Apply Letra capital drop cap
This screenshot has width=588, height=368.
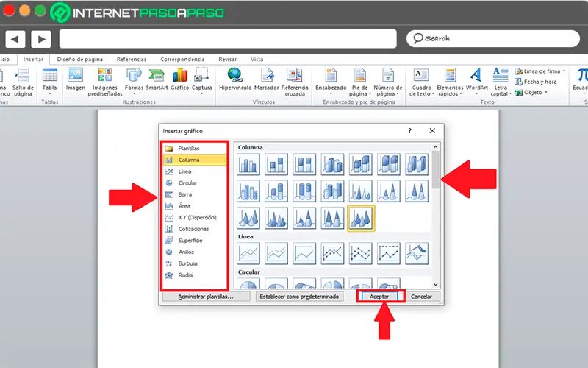point(501,82)
